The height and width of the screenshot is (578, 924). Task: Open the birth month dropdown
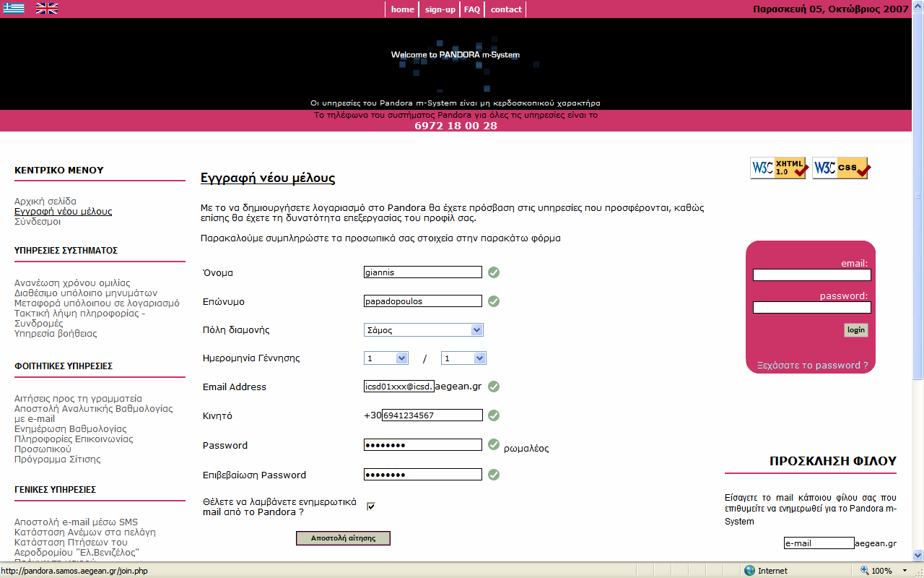pyautogui.click(x=463, y=358)
